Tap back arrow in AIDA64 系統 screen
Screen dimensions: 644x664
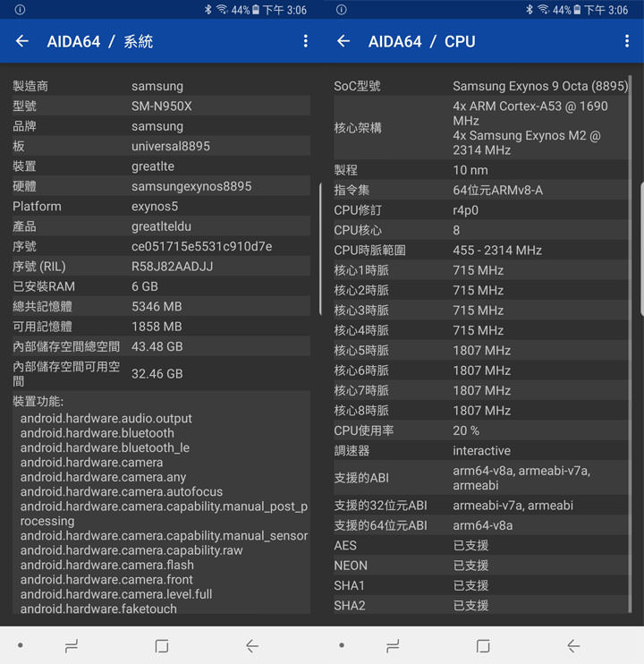point(22,41)
